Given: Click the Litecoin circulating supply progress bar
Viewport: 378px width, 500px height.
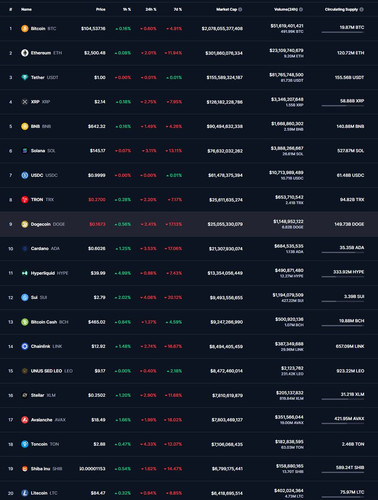Looking at the screenshot, I should coord(343,497).
